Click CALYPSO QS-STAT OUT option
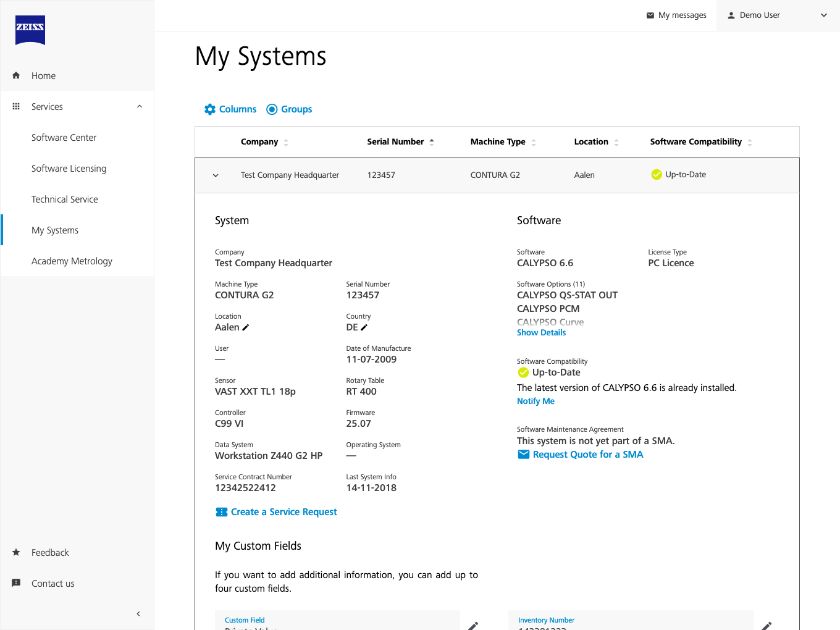Screen dimensions: 840x630 point(568,295)
